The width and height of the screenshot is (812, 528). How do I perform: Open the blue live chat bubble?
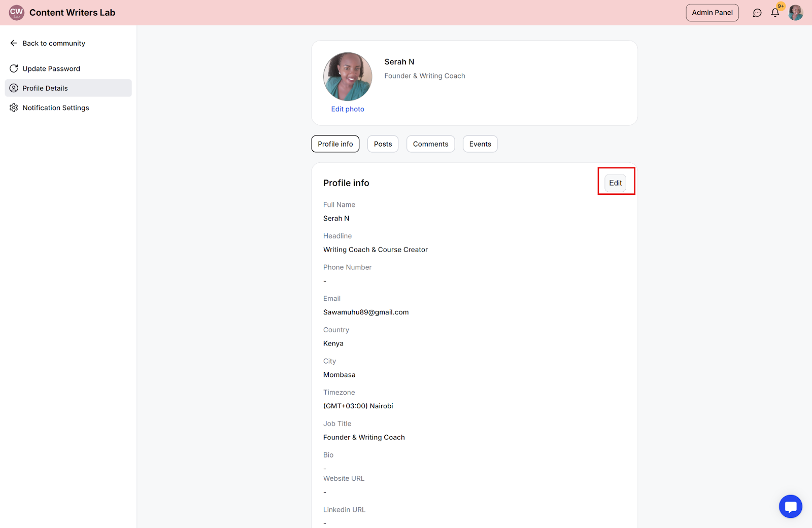click(x=791, y=506)
